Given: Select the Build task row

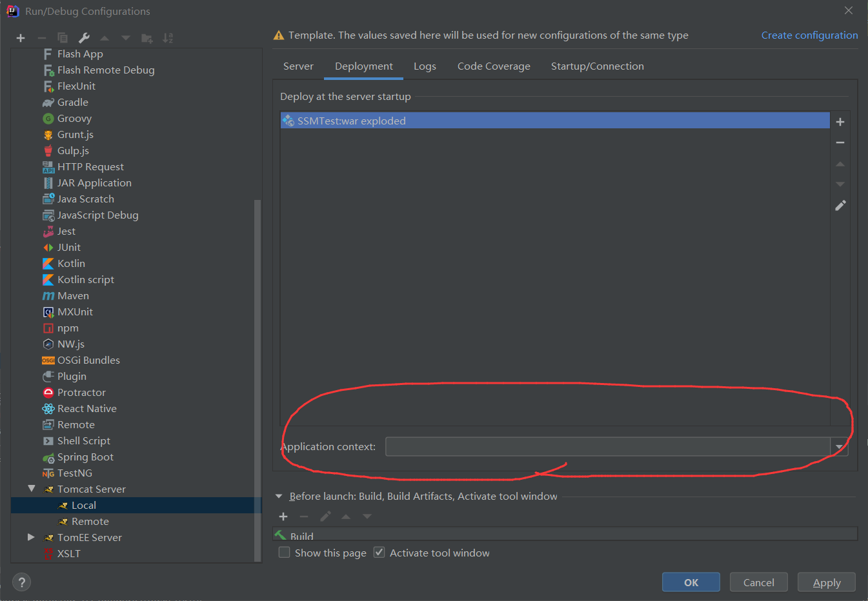Looking at the screenshot, I should [x=565, y=535].
